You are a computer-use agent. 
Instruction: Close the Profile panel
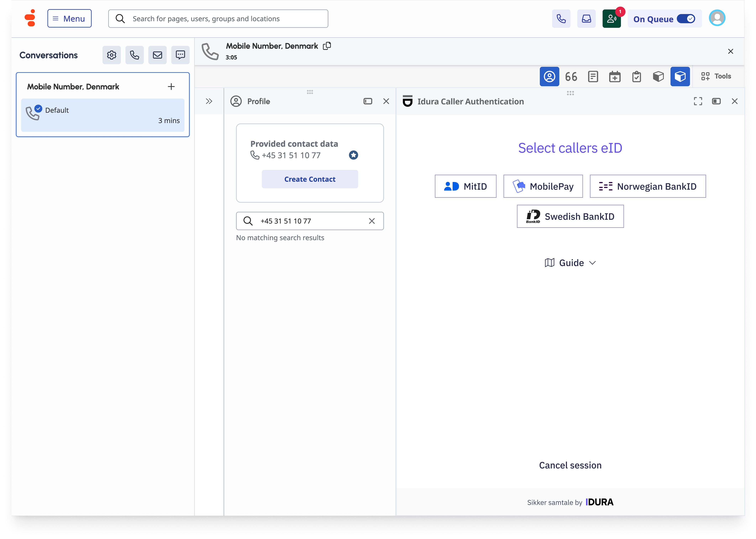point(386,101)
